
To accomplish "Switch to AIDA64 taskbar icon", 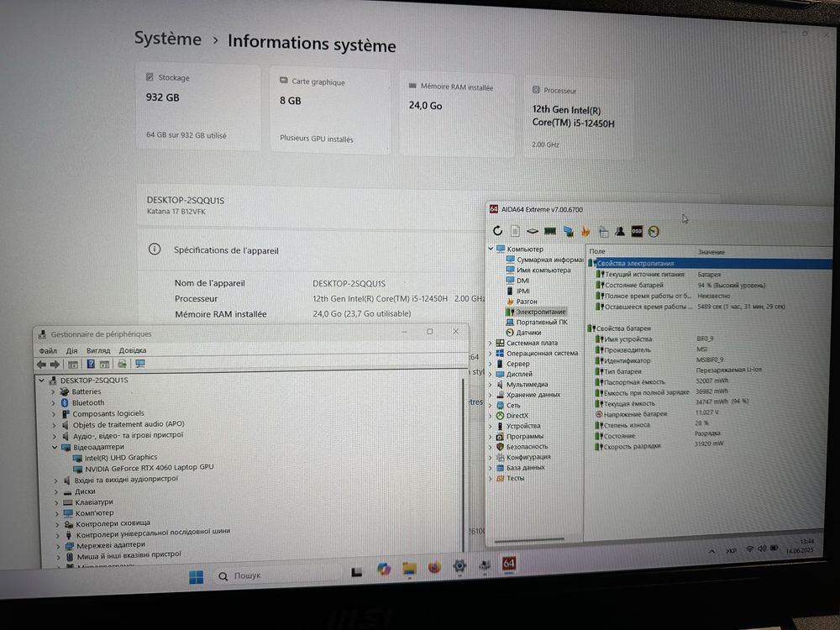I will coord(509,564).
